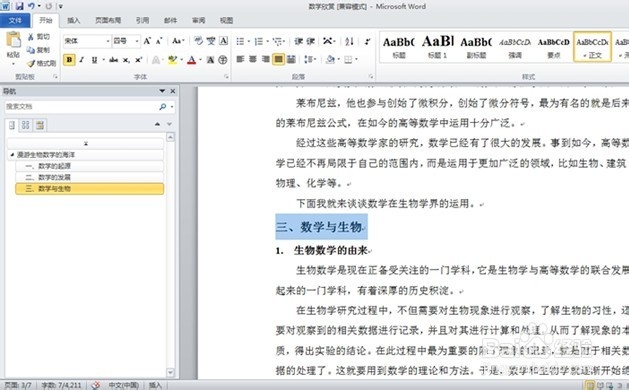Switch to the Mailings (邮件) tab
Screen dimensions: 629x390
[x=170, y=20]
